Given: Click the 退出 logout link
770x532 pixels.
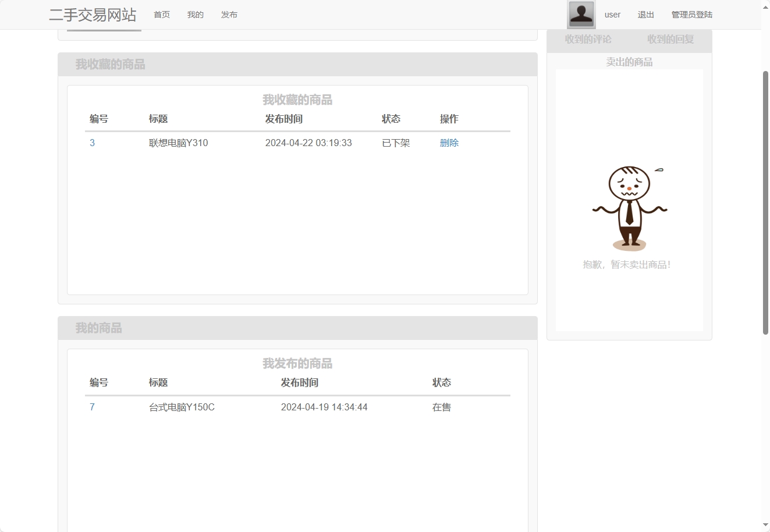Looking at the screenshot, I should (x=645, y=15).
